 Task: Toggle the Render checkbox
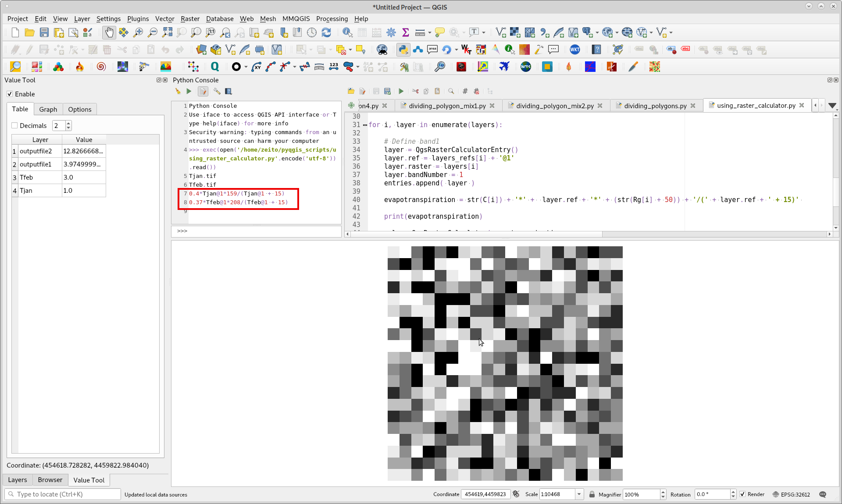tap(742, 494)
